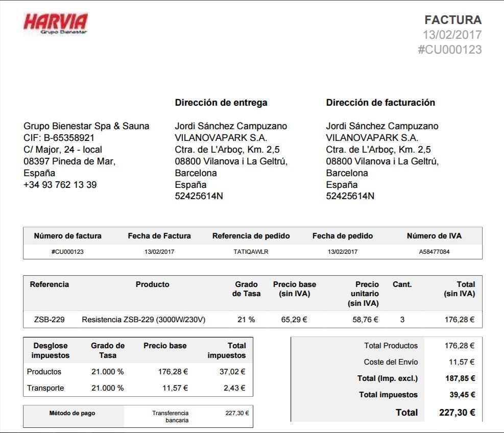
Task: Click '08800 Vilanova i La Geltrú,' in billing address
Action: pos(382,161)
